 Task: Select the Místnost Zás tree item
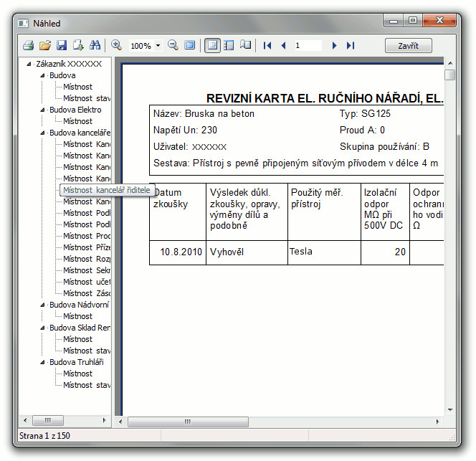(x=87, y=293)
